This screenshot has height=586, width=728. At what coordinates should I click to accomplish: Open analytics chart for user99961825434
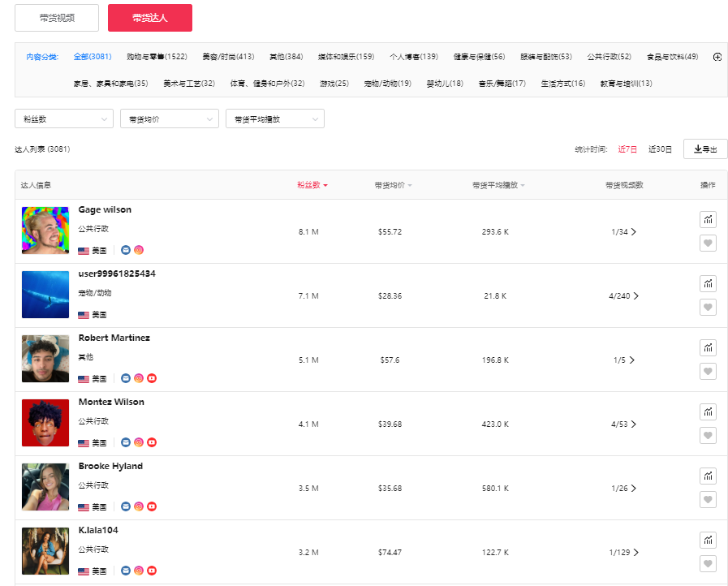(x=708, y=283)
